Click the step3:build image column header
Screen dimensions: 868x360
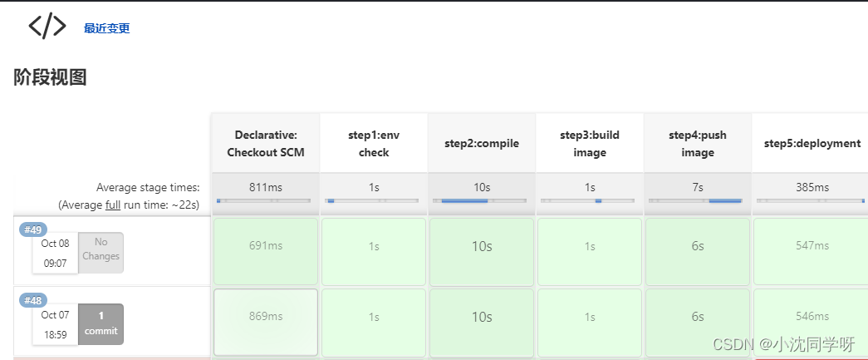point(590,144)
